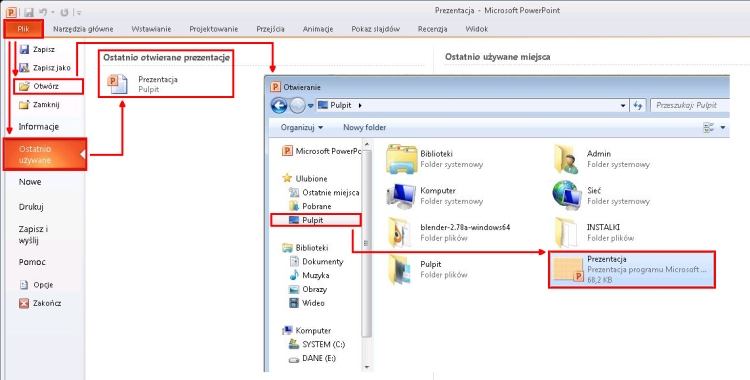750x380 pixels.
Task: Select Ostatnio używane section
Action: click(44, 154)
